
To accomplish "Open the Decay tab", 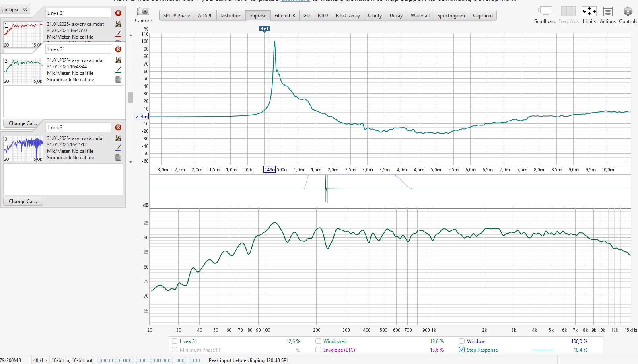I will point(396,16).
